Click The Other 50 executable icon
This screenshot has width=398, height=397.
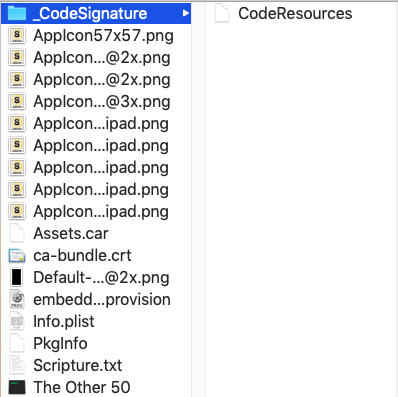[17, 387]
